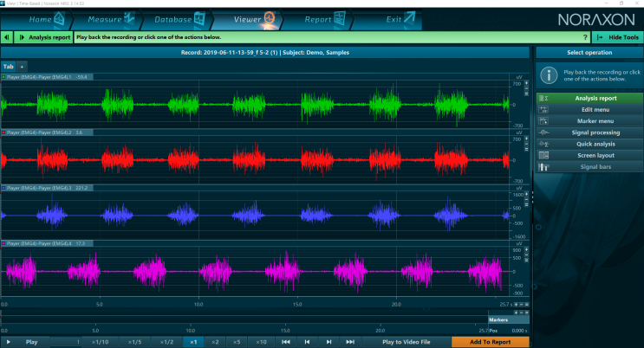644x348 pixels.
Task: Autoscale the green EMG4.1 channel amplitude
Action: coord(526,93)
